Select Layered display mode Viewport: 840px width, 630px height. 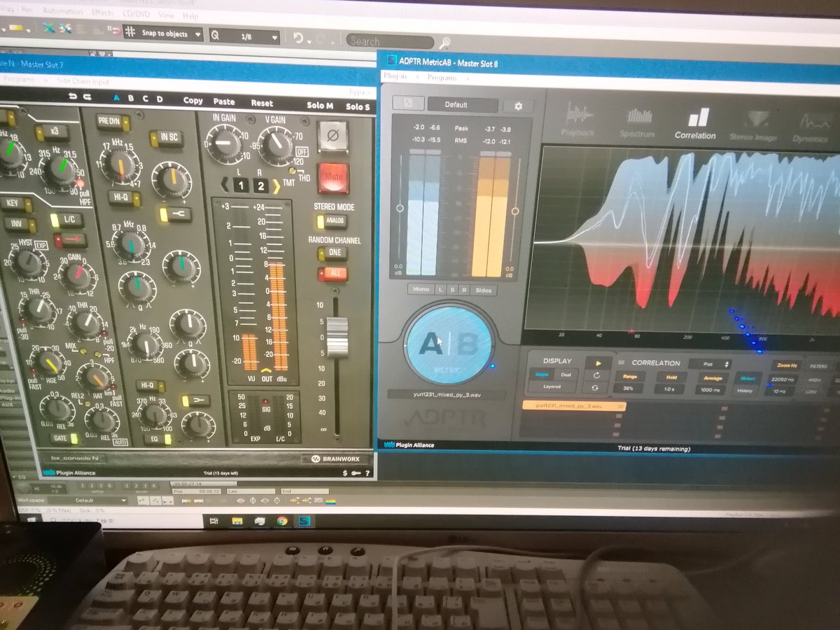552,386
